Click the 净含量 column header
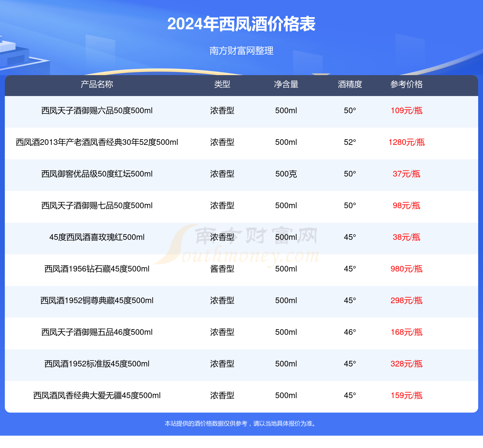This screenshot has width=483, height=448. point(286,84)
